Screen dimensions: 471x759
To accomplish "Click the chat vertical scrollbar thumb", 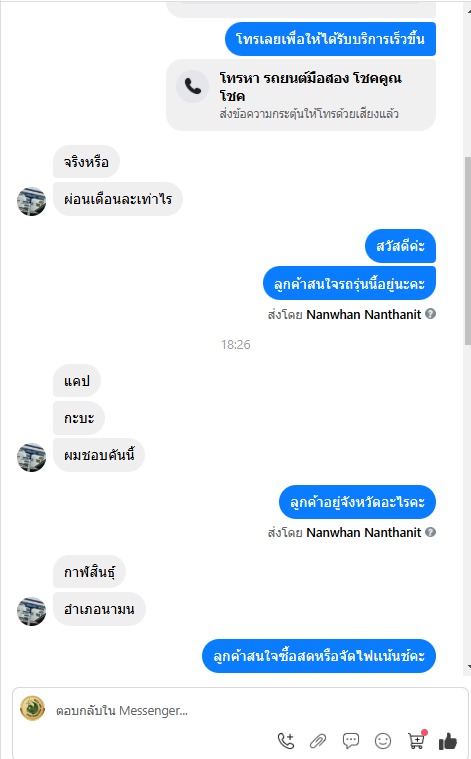I will point(467,250).
